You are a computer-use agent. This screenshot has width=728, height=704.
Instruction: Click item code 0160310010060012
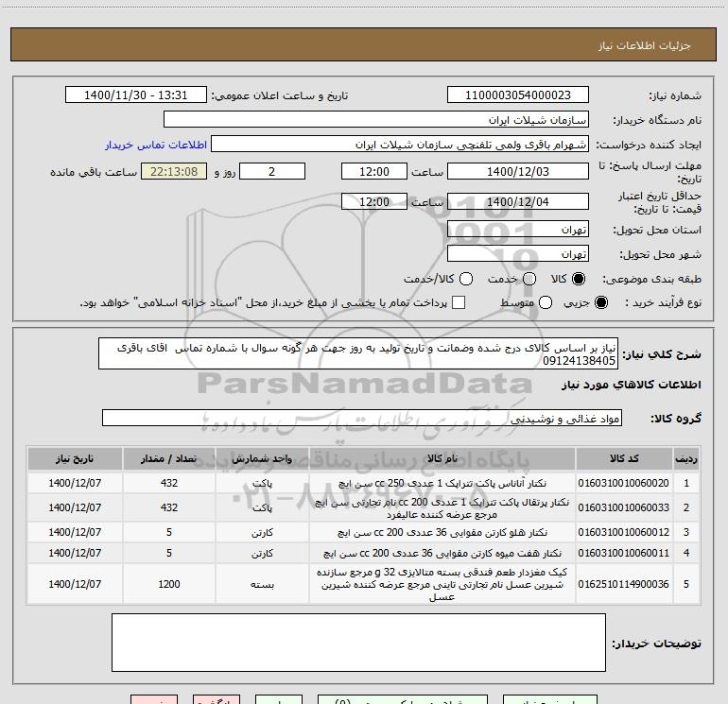pos(624,532)
